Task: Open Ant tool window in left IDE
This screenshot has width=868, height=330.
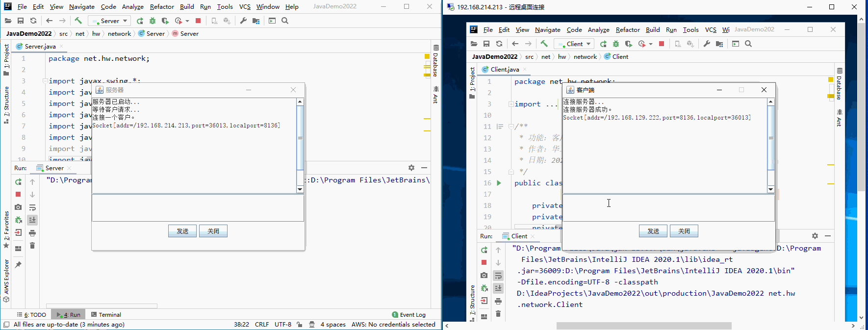Action: 435,95
